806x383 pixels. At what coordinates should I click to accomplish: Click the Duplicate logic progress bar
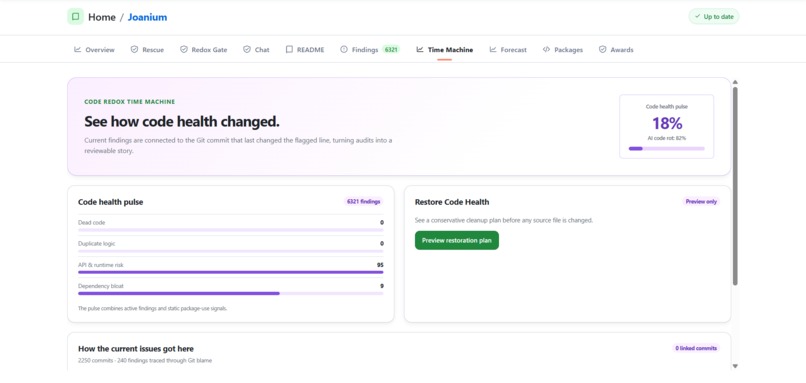[231, 251]
